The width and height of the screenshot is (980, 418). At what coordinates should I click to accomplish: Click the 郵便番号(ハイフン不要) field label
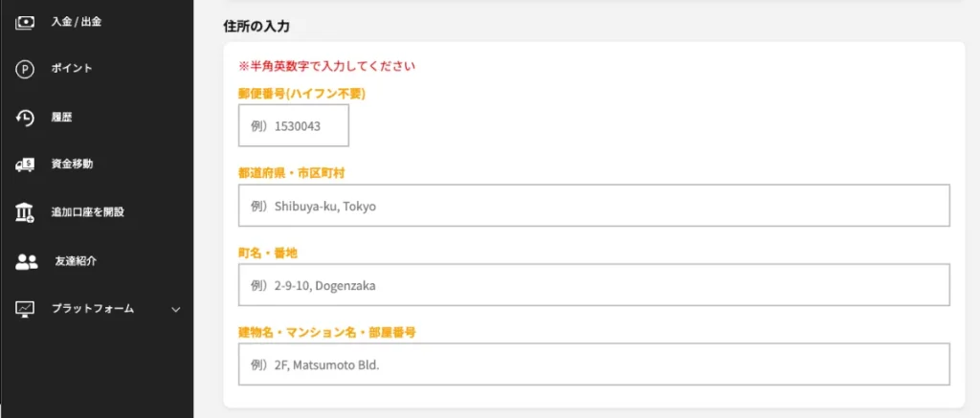[x=302, y=94]
